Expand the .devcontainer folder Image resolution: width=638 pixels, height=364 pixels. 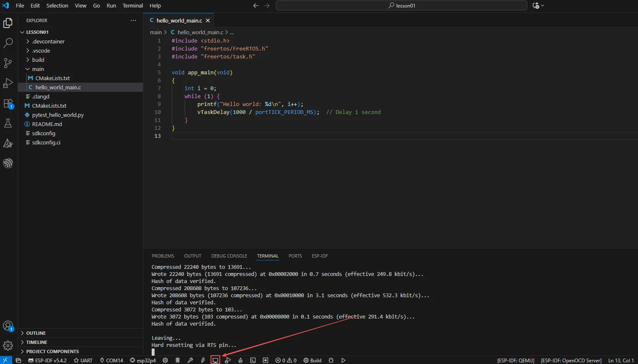(48, 41)
